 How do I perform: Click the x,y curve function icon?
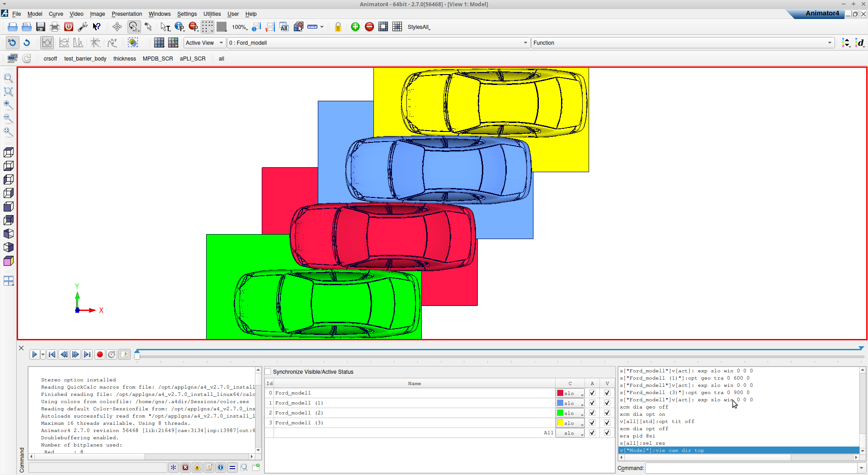click(112, 43)
